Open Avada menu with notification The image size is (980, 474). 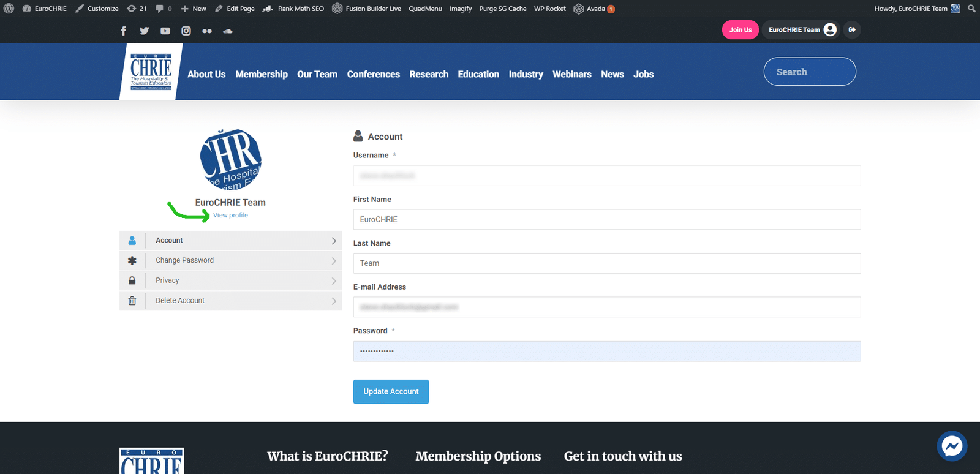594,9
